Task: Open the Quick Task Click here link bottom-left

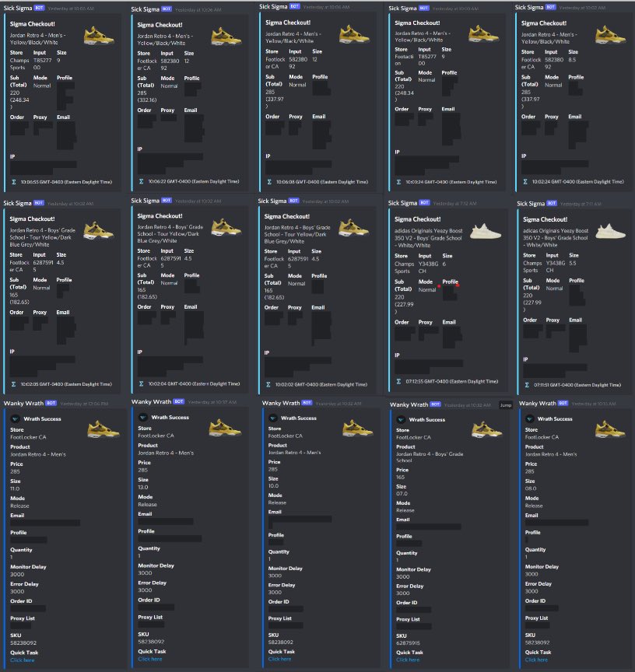Action: (21, 659)
